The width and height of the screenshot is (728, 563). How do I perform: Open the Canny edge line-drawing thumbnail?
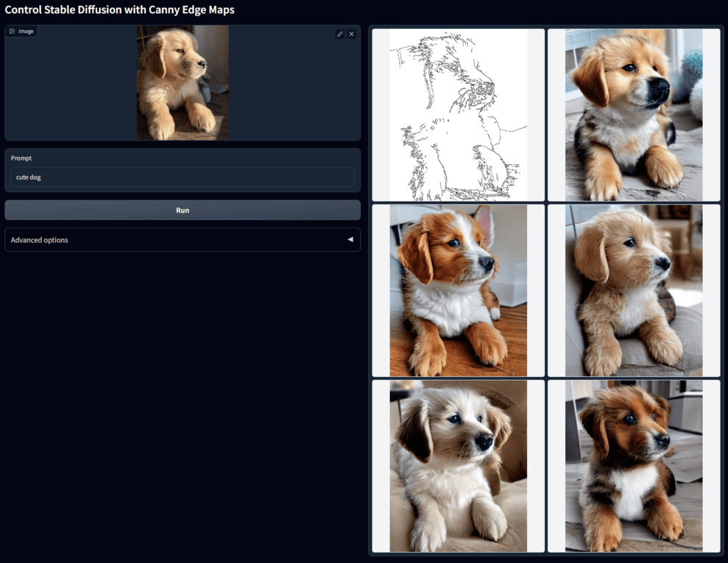(458, 115)
